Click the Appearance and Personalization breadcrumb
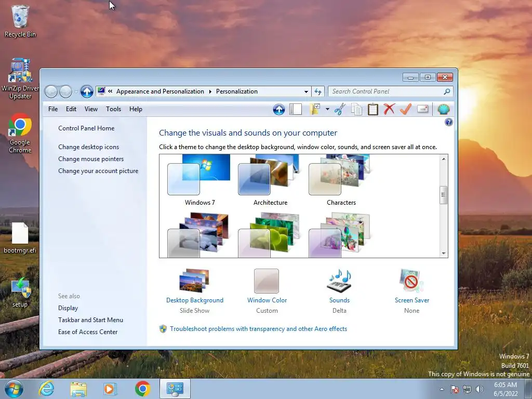Viewport: 532px width, 399px height. [160, 91]
